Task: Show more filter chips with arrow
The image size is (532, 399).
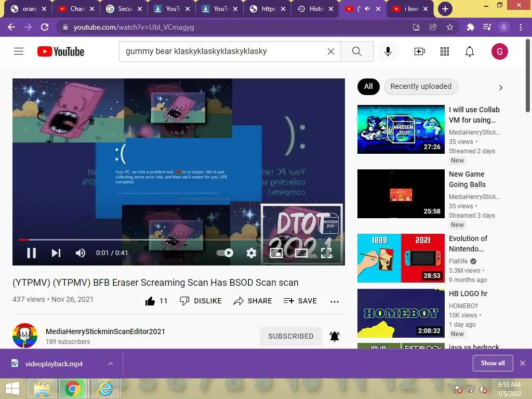Action: [x=500, y=87]
